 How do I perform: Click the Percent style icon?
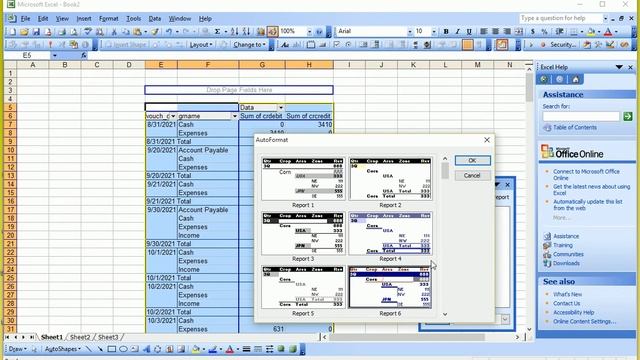pos(544,31)
